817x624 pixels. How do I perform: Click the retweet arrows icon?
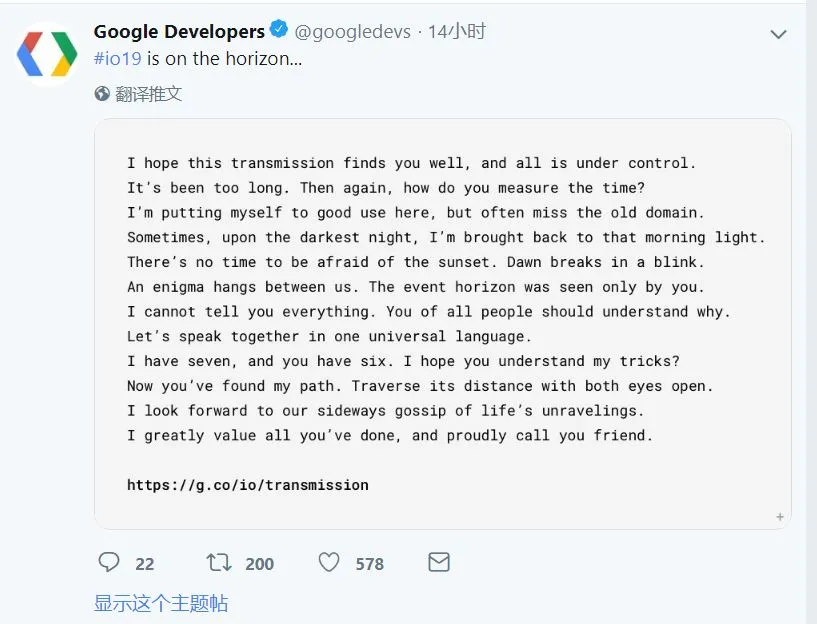click(219, 563)
